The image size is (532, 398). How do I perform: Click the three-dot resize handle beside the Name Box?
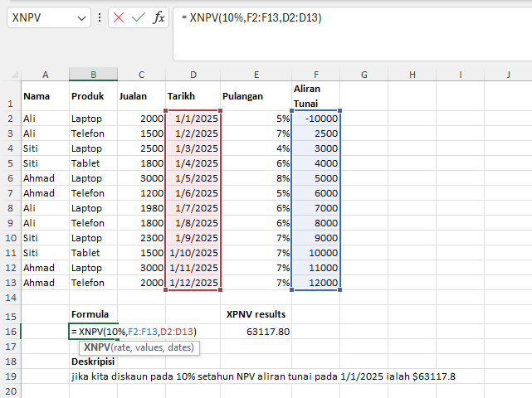[100, 17]
